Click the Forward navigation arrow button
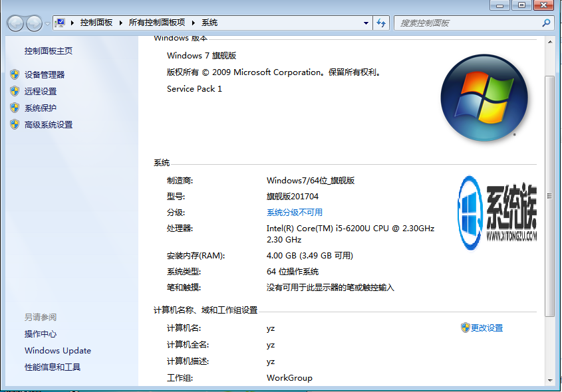 coord(35,24)
